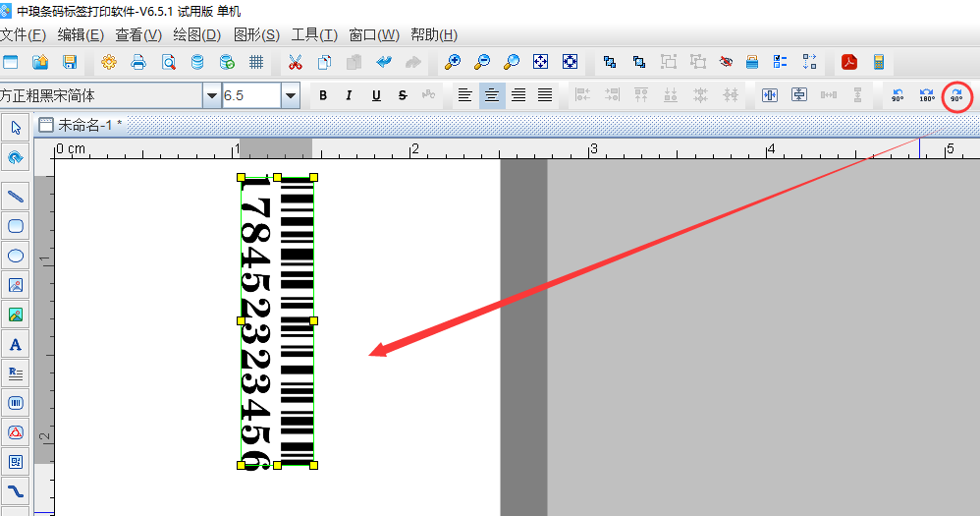Toggle bold text formatting
This screenshot has height=516, width=980.
323,95
